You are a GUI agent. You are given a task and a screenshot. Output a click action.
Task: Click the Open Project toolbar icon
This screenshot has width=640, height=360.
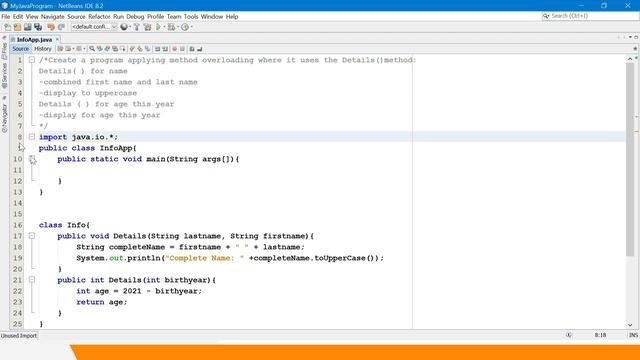tap(27, 27)
